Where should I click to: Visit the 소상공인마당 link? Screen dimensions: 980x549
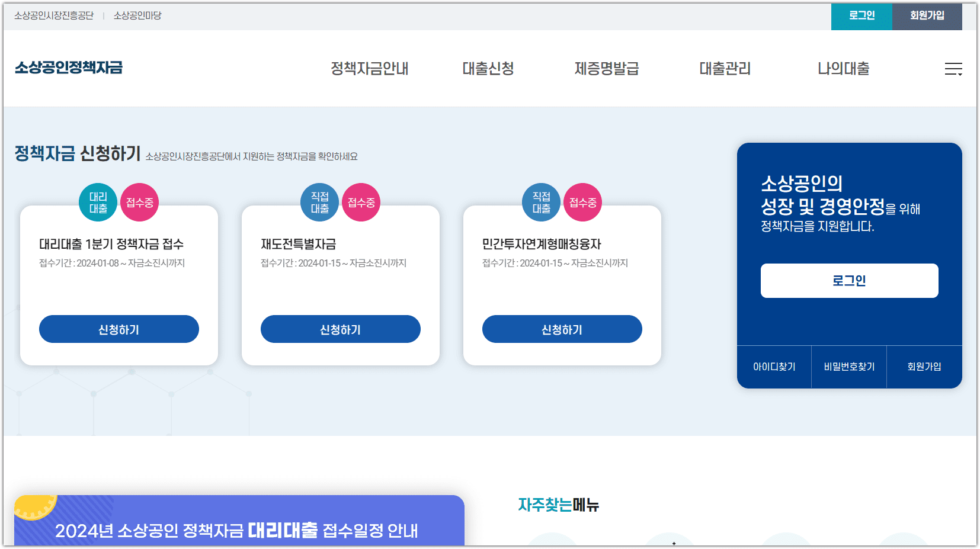135,17
